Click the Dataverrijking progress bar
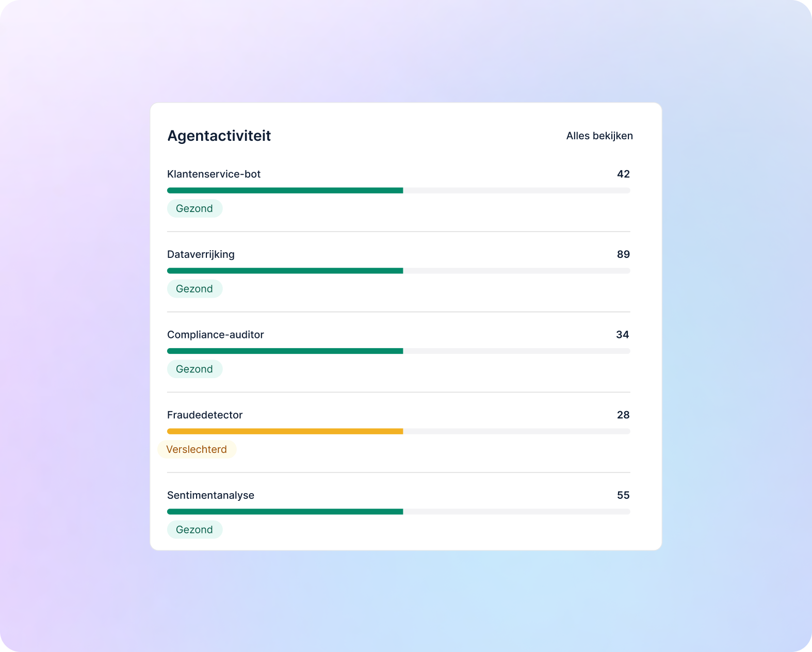The height and width of the screenshot is (652, 812). pos(399,271)
